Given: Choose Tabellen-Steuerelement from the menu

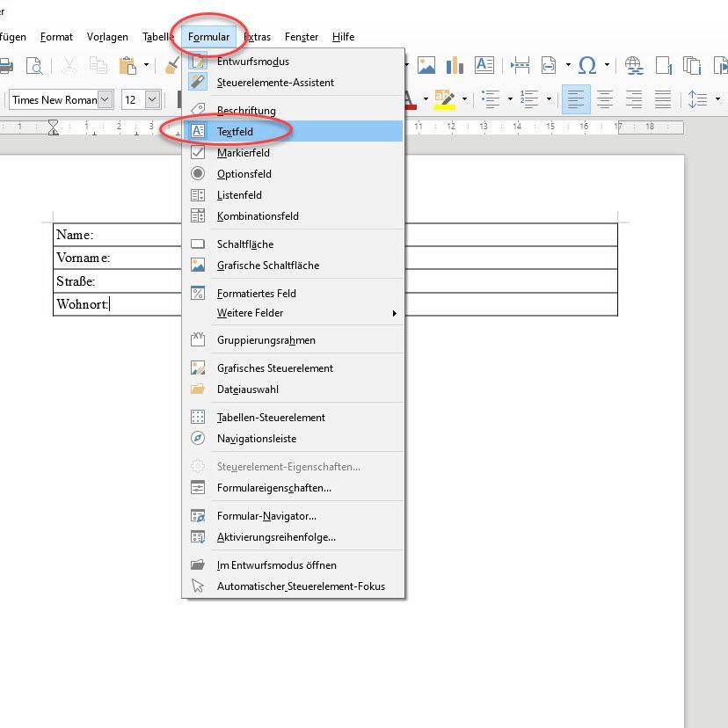Looking at the screenshot, I should pyautogui.click(x=293, y=418).
